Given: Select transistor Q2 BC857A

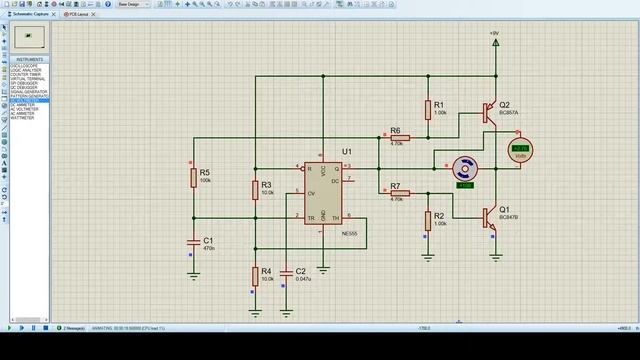Looking at the screenshot, I should 490,113.
